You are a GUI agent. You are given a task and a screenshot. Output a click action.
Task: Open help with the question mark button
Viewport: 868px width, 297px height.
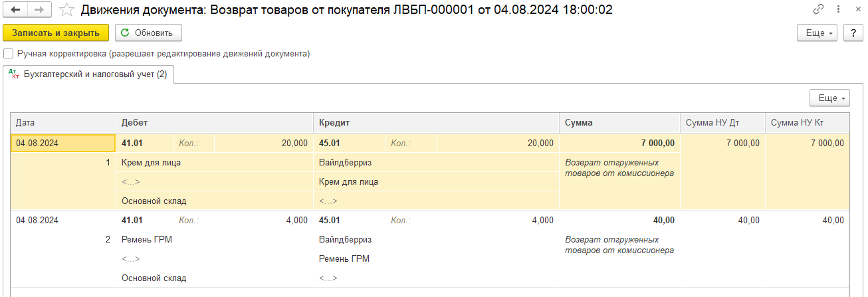click(853, 33)
